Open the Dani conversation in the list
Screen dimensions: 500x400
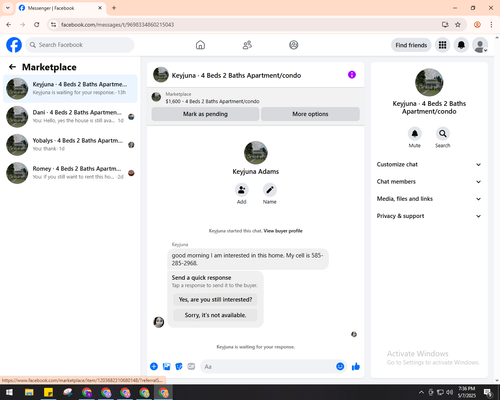click(70, 117)
